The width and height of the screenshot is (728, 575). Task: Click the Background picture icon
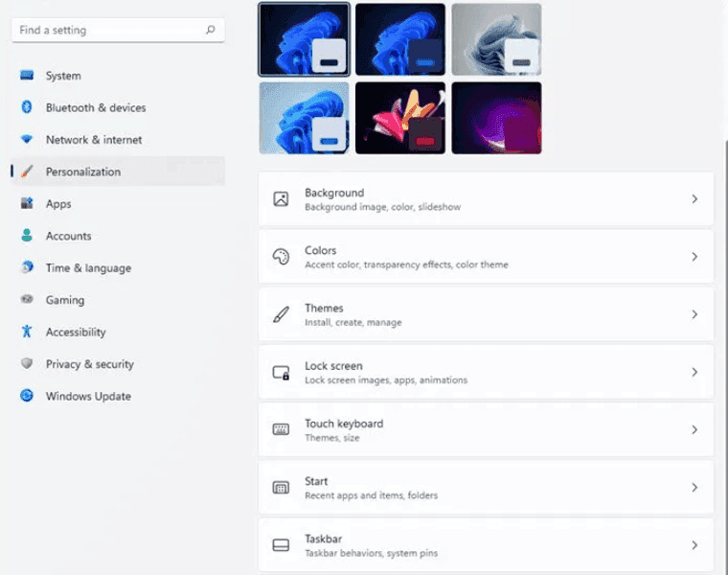(x=281, y=198)
